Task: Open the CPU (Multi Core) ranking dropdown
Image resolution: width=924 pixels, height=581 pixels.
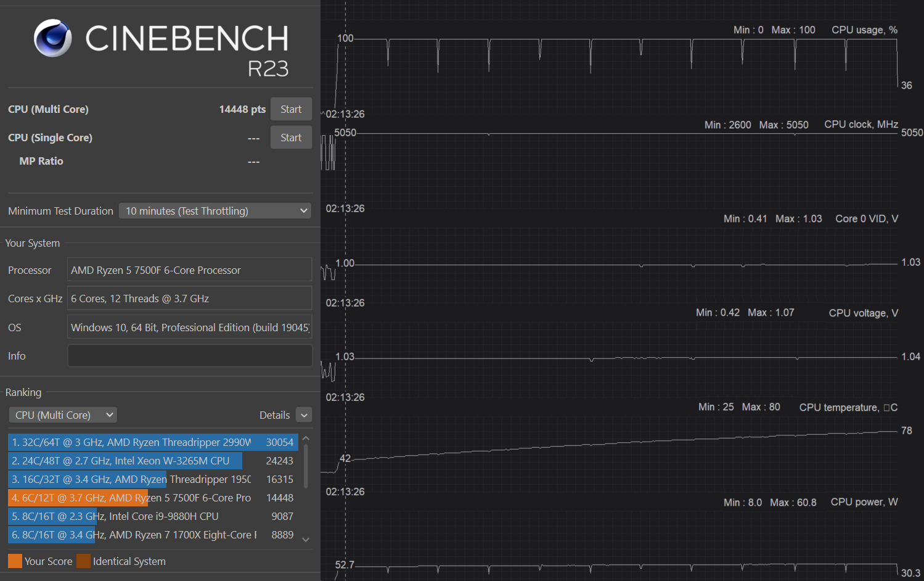Action: [63, 415]
